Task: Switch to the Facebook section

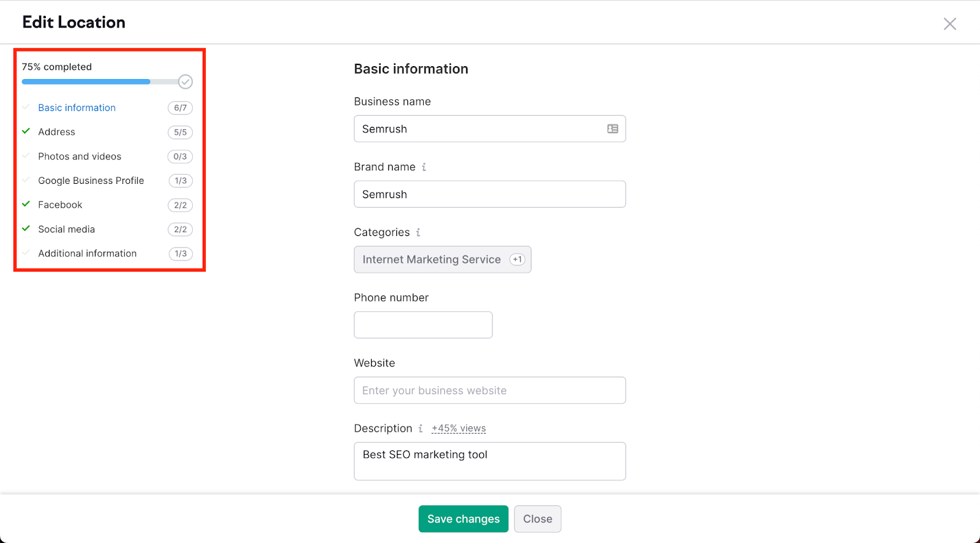Action: coord(60,205)
